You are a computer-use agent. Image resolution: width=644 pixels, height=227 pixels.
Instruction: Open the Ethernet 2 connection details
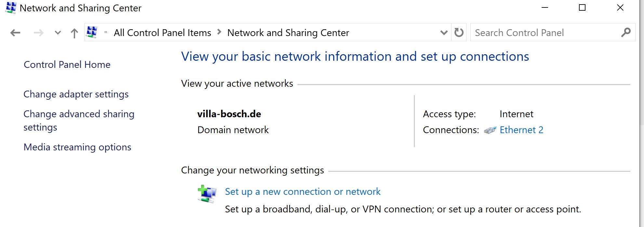tap(521, 130)
